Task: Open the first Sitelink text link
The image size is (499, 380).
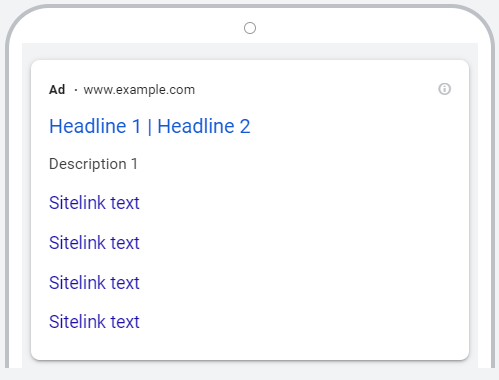Action: pos(94,203)
